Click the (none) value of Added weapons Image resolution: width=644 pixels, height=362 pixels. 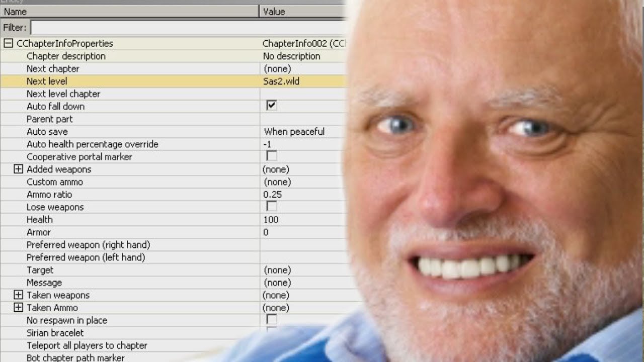(x=276, y=169)
